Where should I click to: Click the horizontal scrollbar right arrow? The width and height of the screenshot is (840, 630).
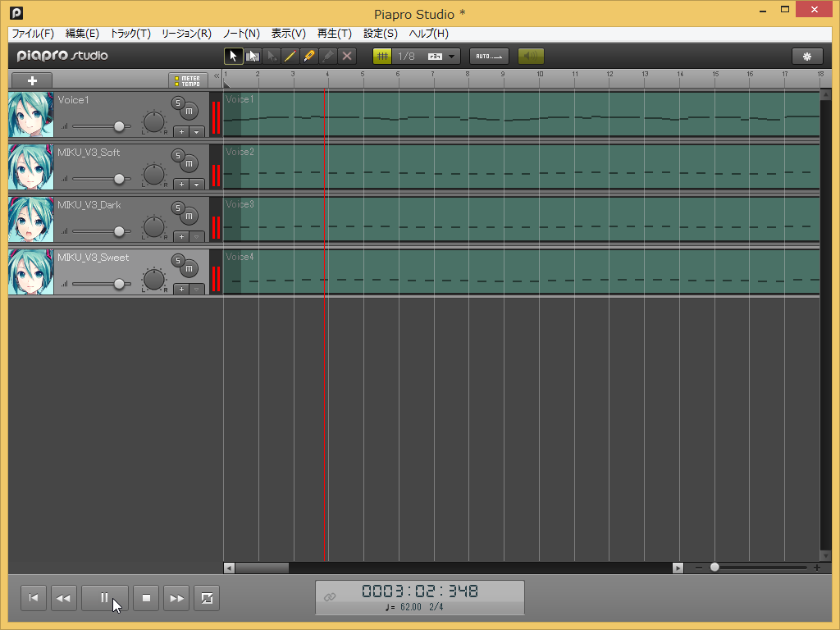click(678, 568)
